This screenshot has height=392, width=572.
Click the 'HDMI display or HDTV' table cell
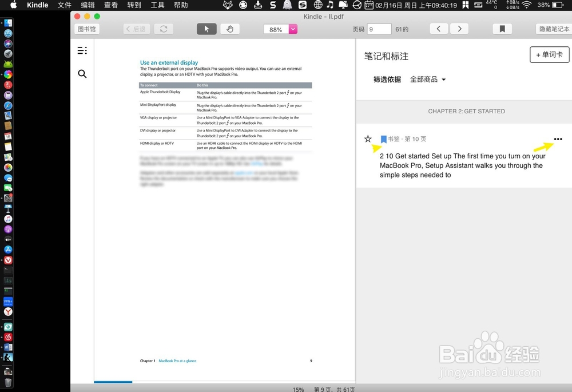tap(157, 143)
